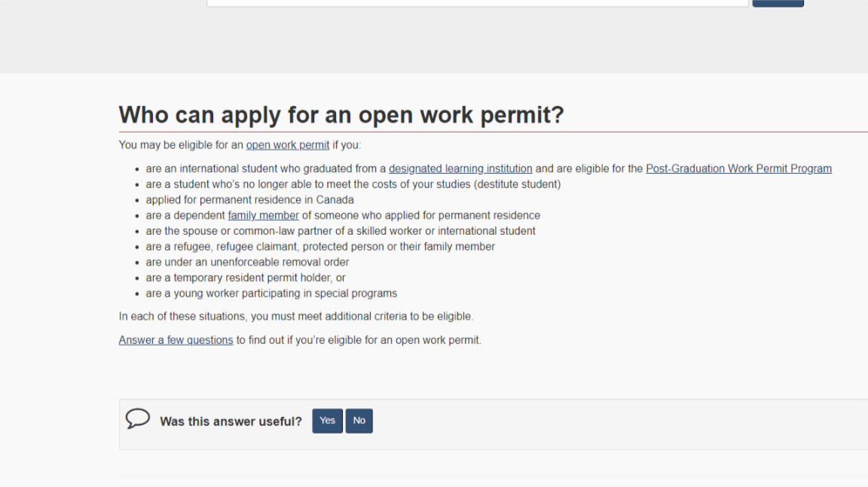The image size is (868, 487).
Task: Open the open work permit link
Action: (x=287, y=145)
